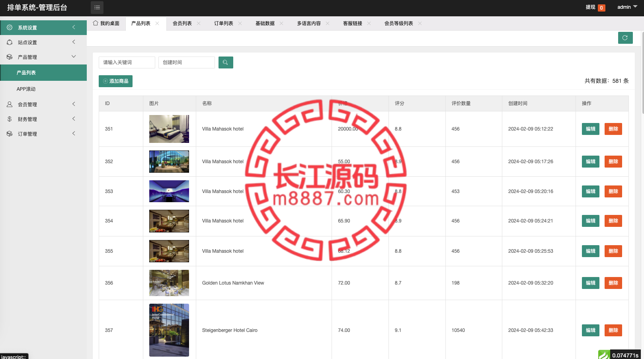Screen dimensions: 644x359
Task: Click the 产品管理 cube icon
Action: [10, 57]
